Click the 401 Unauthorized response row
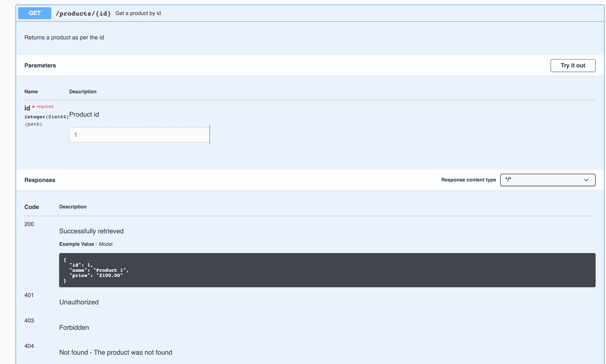The height and width of the screenshot is (364, 606). click(x=79, y=302)
